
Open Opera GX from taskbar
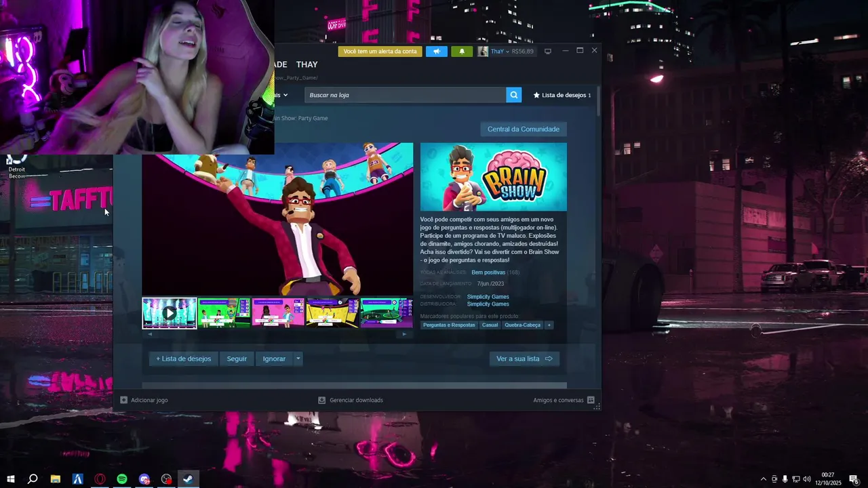[100, 479]
